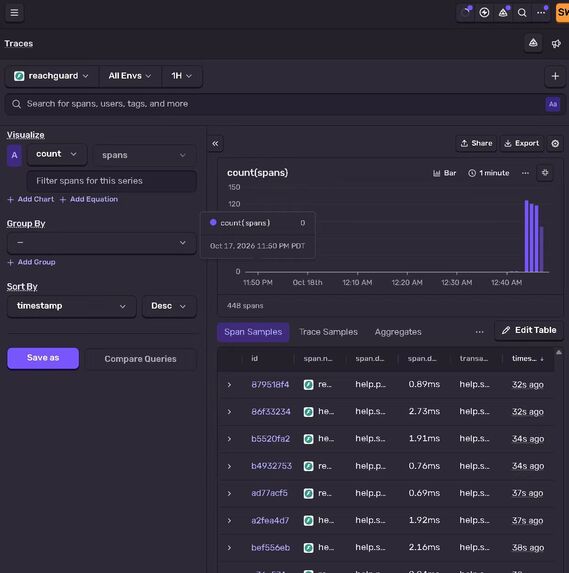569x573 pixels.
Task: Open the All Envs dropdown
Action: pyautogui.click(x=130, y=76)
